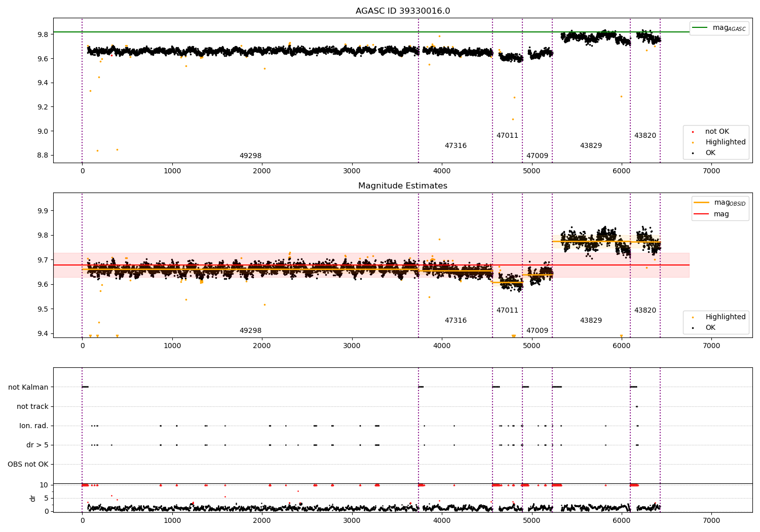The width and height of the screenshot is (760, 532).
Task: Select 'not OK' entry in top plot legend
Action: point(717,132)
